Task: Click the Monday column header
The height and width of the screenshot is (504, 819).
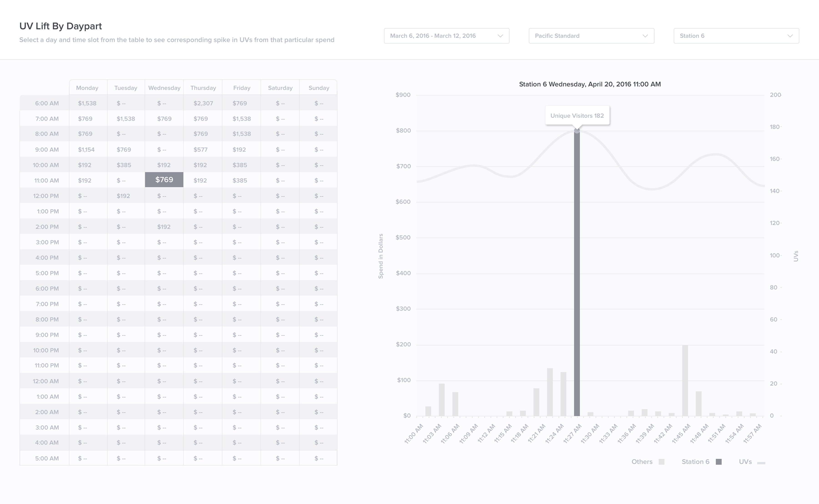Action: coord(87,88)
